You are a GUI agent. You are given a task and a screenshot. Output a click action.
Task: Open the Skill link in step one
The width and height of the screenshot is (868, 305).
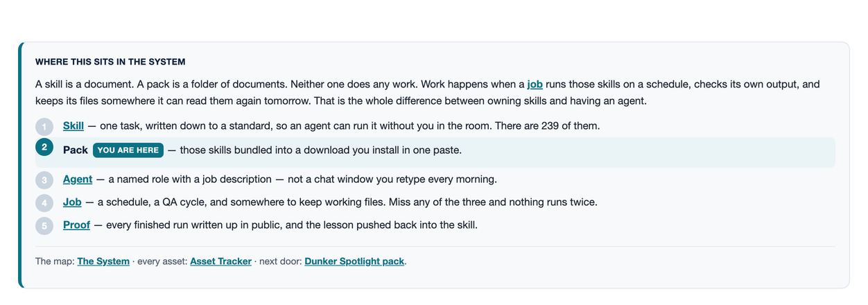coord(73,126)
